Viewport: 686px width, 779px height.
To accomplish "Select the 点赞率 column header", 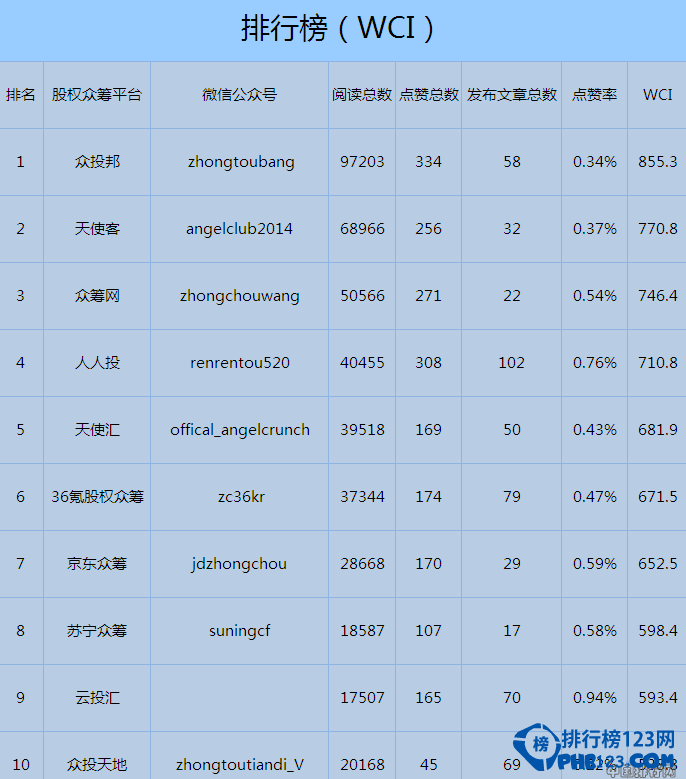I will pos(595,94).
